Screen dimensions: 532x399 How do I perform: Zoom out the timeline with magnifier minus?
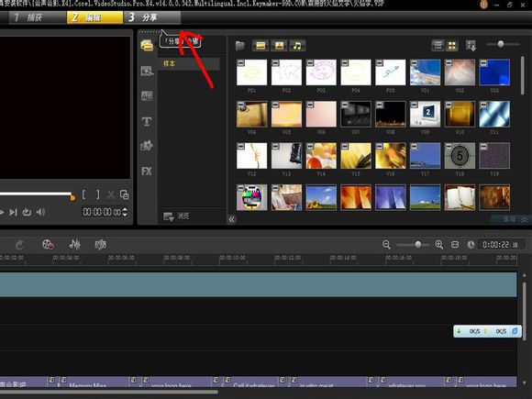tap(386, 245)
